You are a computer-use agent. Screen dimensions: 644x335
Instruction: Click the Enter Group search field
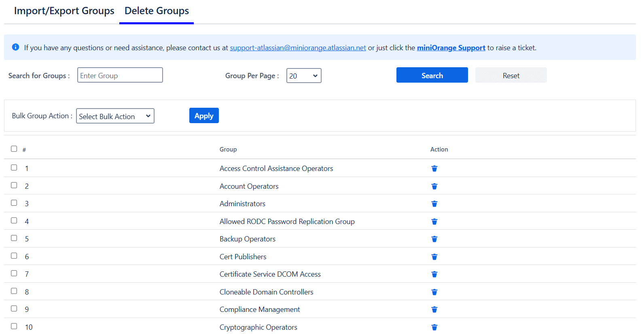pyautogui.click(x=120, y=75)
